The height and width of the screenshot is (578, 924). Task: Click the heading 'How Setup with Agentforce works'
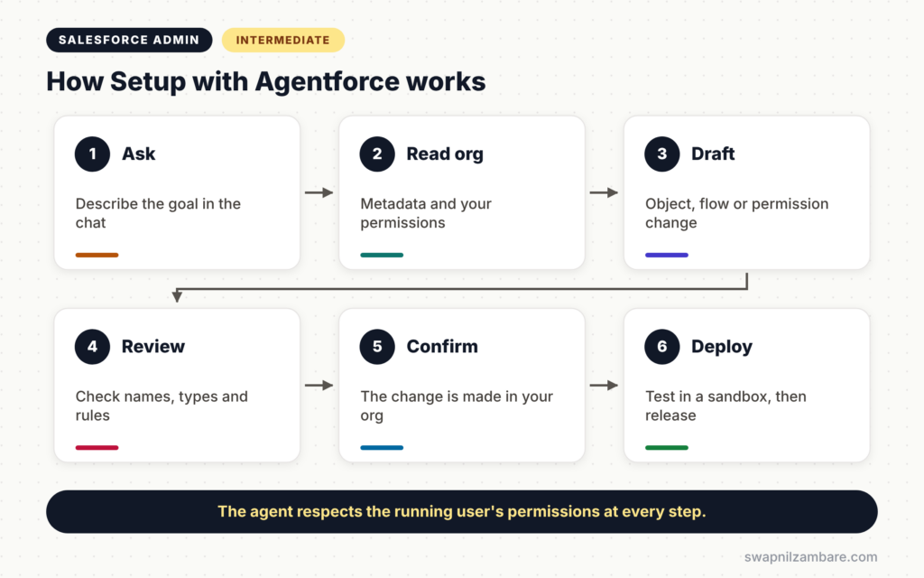pos(266,81)
